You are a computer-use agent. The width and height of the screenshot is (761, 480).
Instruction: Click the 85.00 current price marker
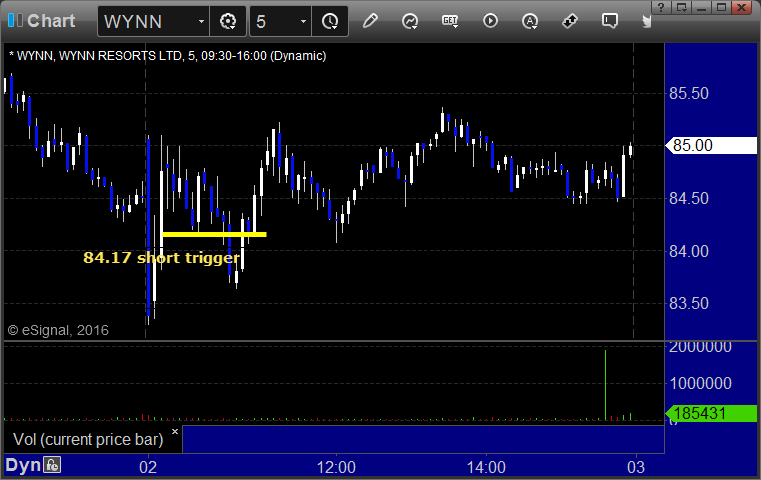[x=712, y=145]
